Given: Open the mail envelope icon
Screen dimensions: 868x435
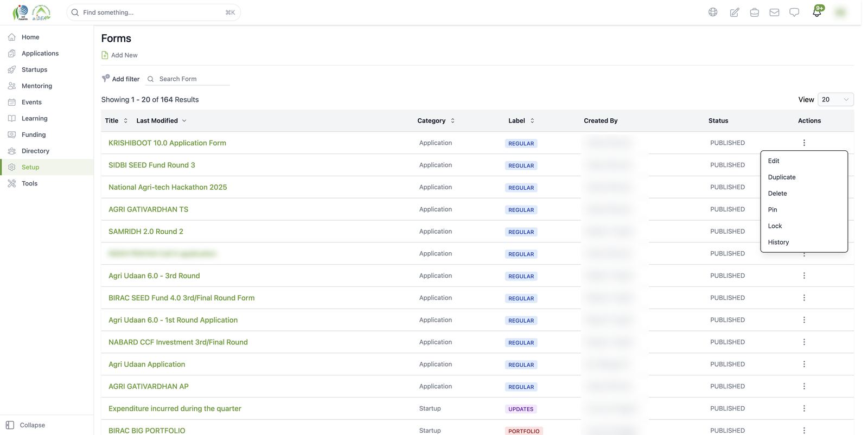Looking at the screenshot, I should 774,12.
